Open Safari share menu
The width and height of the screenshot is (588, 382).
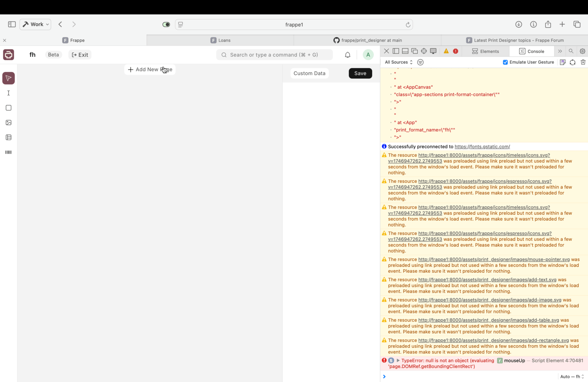[548, 24]
